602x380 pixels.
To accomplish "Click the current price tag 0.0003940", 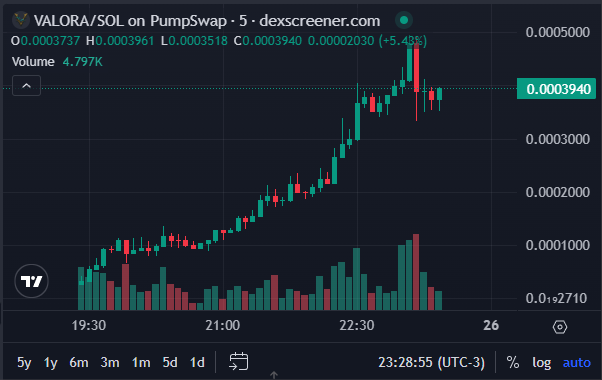I will point(556,89).
